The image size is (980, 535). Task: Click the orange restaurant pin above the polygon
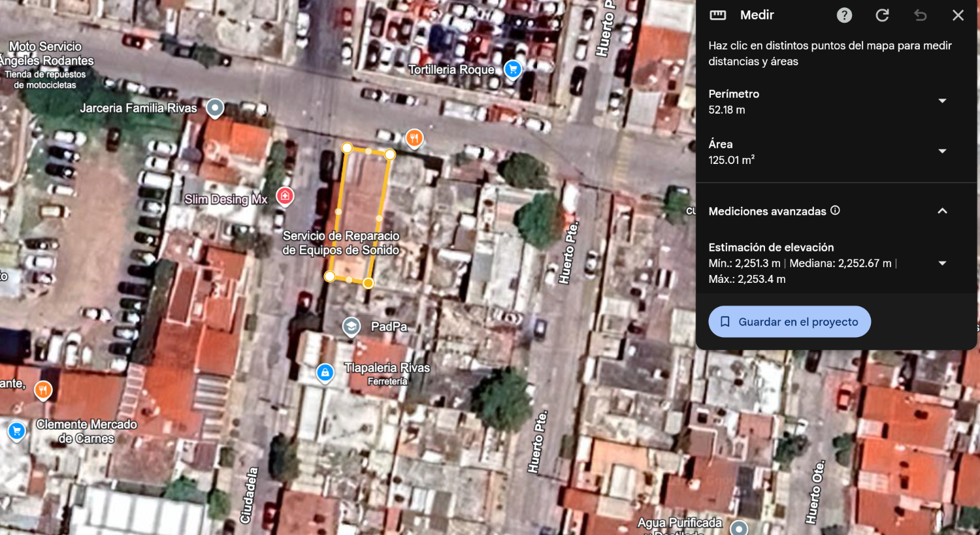[x=414, y=138]
